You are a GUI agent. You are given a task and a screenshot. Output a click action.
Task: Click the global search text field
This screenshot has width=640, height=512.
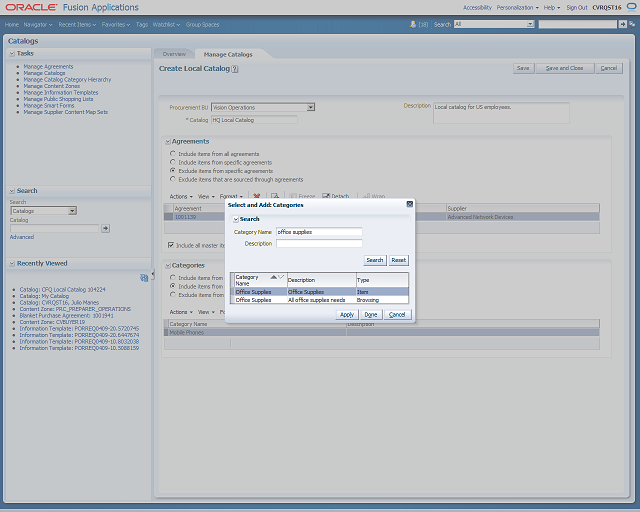tap(578, 24)
